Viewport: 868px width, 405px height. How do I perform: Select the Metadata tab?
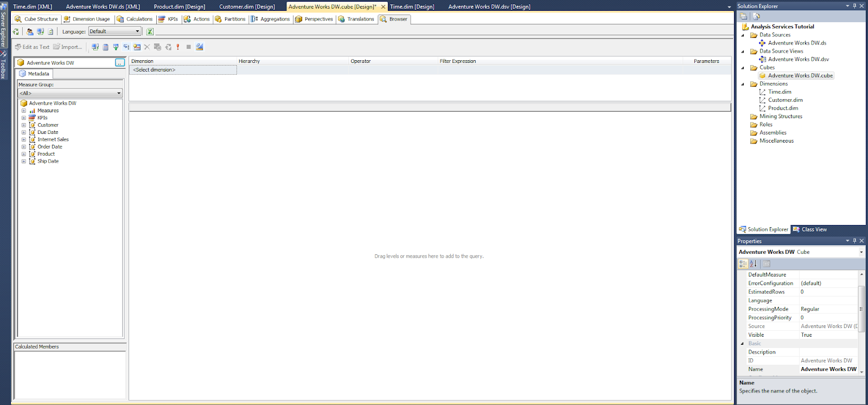(x=35, y=74)
